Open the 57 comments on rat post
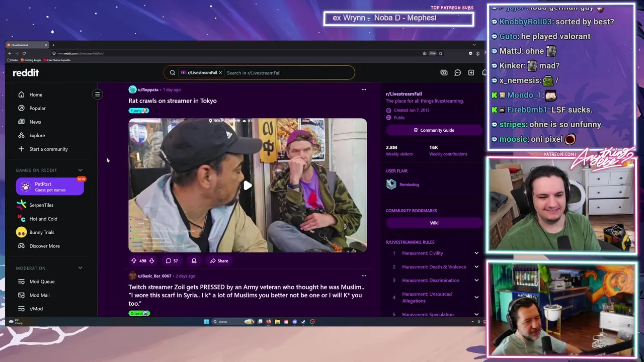644x362 pixels. [x=172, y=261]
